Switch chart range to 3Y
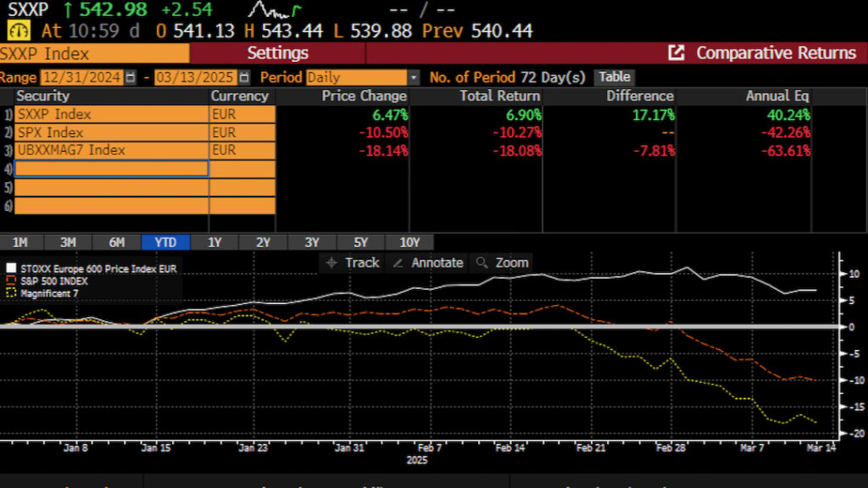The image size is (868, 488). 312,242
